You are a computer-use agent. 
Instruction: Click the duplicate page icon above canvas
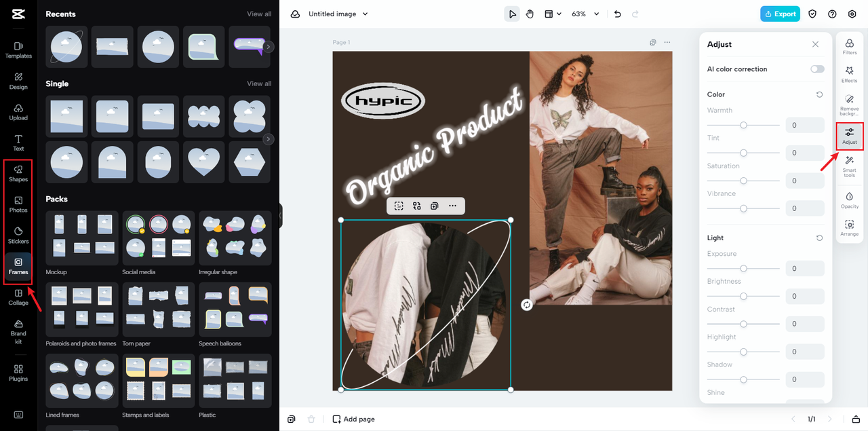tap(652, 42)
